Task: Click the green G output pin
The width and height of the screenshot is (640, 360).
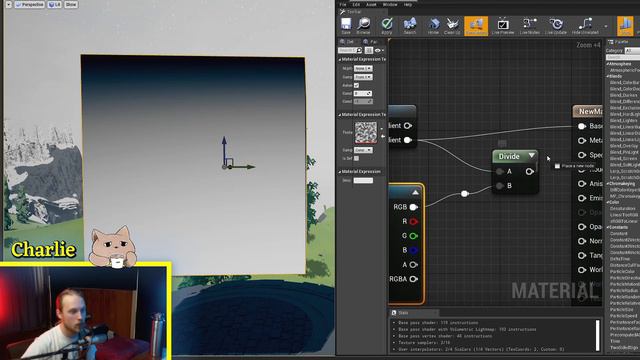Action: (x=413, y=236)
